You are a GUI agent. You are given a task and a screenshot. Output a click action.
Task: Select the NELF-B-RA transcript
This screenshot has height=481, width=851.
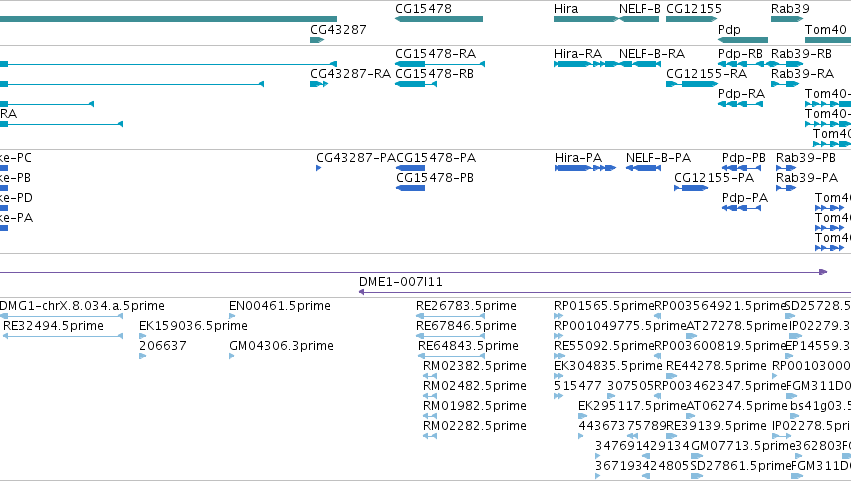pos(639,64)
